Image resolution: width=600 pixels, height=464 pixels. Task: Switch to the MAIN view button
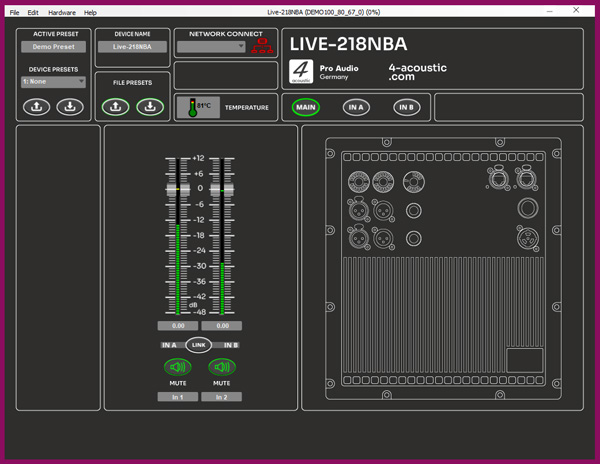[306, 107]
